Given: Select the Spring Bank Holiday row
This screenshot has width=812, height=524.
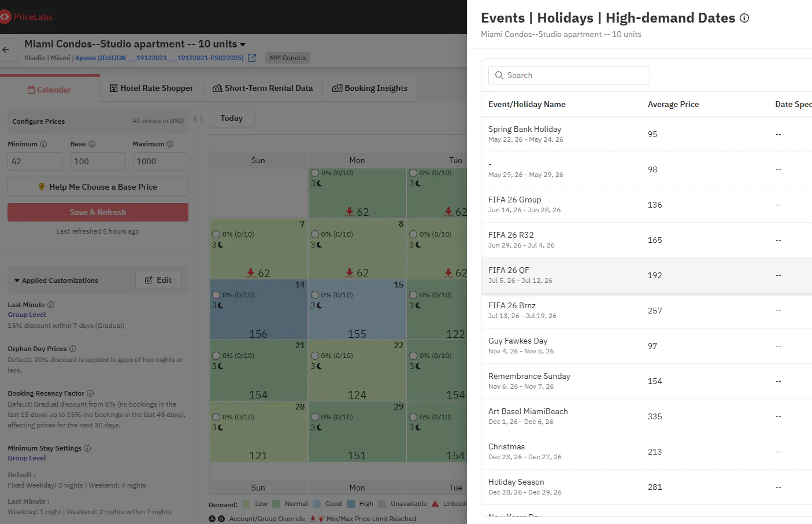Looking at the screenshot, I should pos(646,134).
